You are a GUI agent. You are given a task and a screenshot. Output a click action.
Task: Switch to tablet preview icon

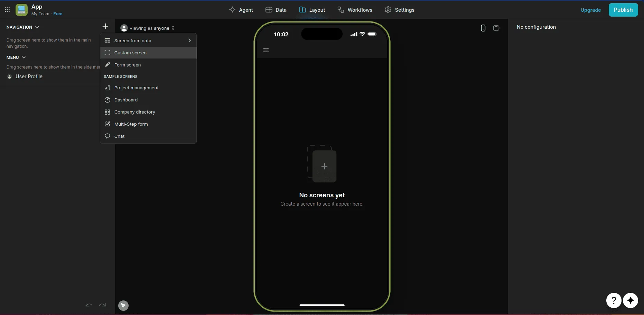496,28
